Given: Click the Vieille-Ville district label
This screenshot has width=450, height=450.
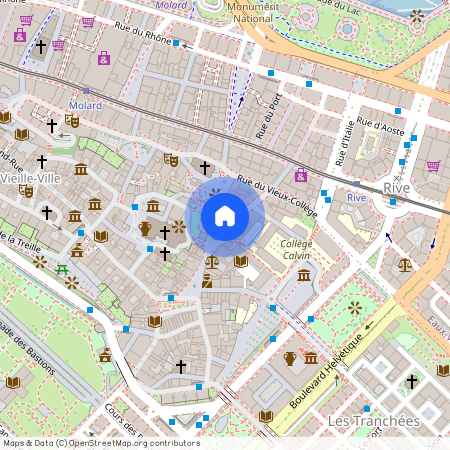Looking at the screenshot, I should tap(30, 179).
